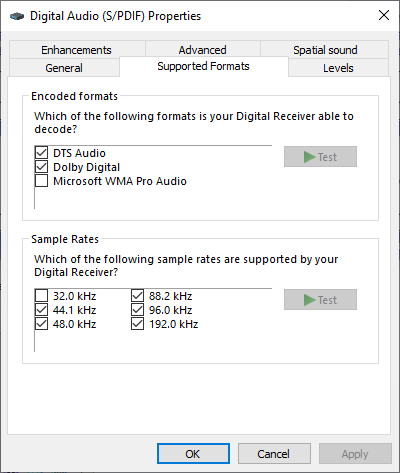
Task: Enable Microsoft WMA Pro Audio
Action: 41,181
